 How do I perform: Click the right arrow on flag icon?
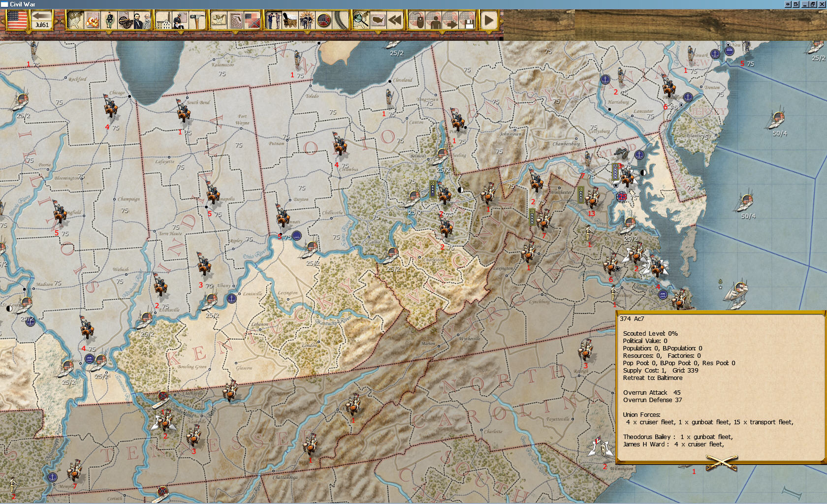coord(450,21)
